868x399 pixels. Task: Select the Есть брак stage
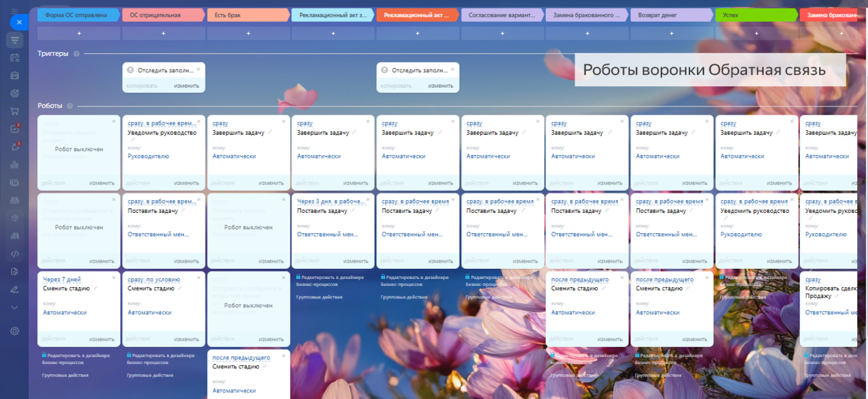point(249,15)
